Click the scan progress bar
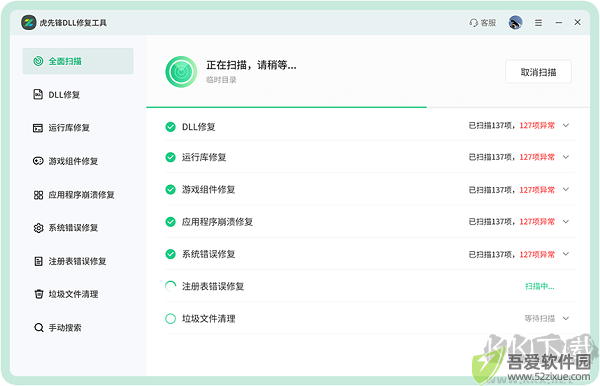The image size is (600, 386). pos(368,107)
